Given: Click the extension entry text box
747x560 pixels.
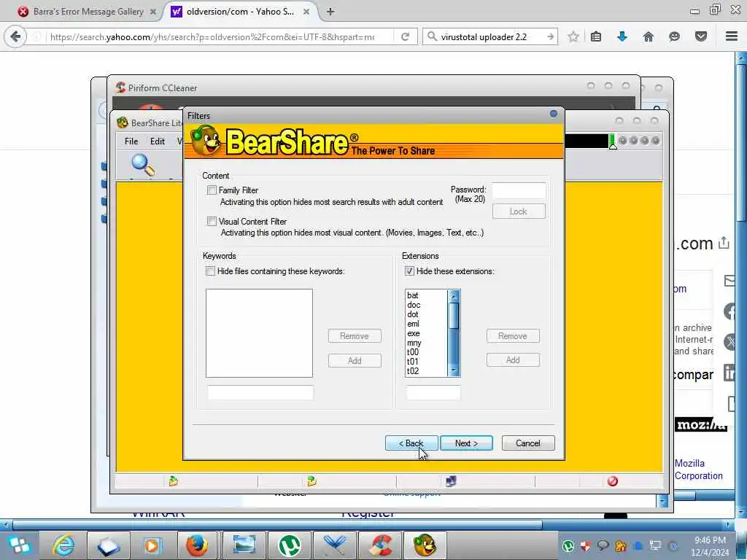Looking at the screenshot, I should (433, 393).
